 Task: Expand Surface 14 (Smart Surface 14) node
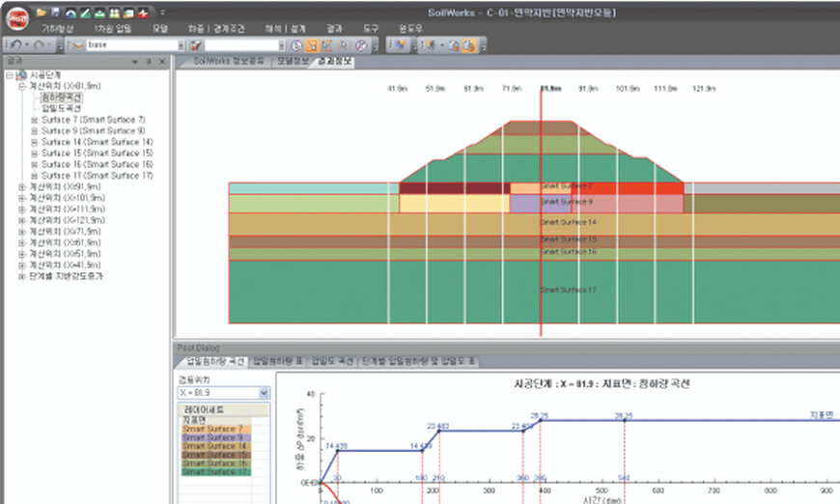pyautogui.click(x=35, y=143)
